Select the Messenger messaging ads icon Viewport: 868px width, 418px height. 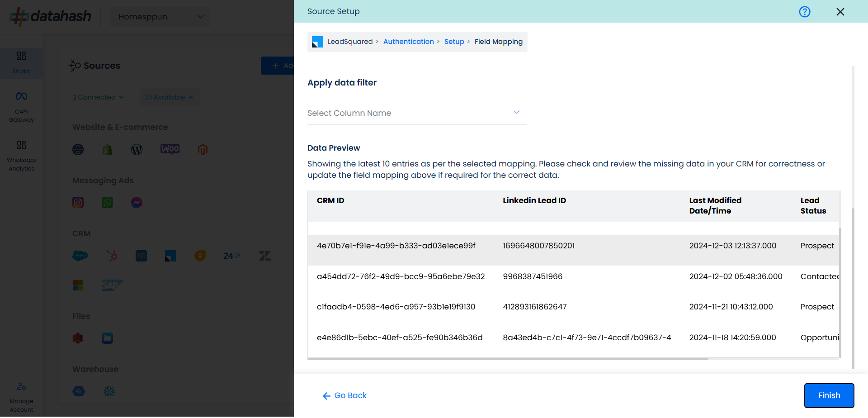click(x=137, y=203)
